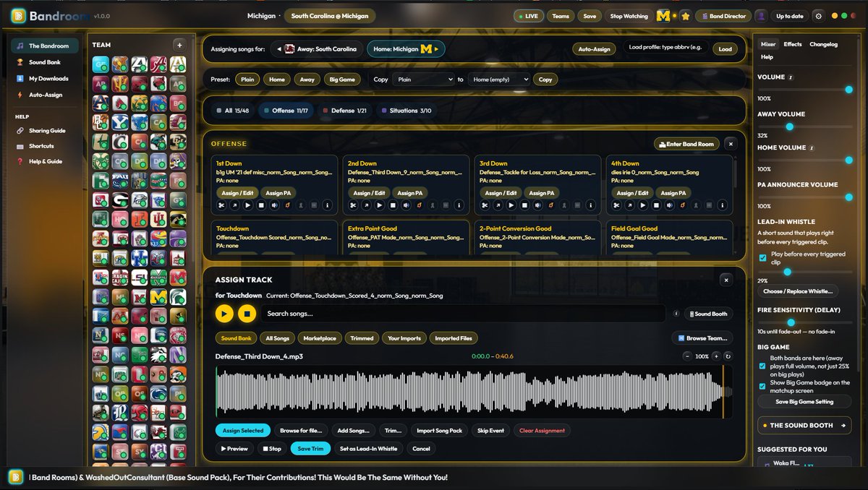868x490 pixels.
Task: Open the Browse Team... selector
Action: [x=702, y=338]
